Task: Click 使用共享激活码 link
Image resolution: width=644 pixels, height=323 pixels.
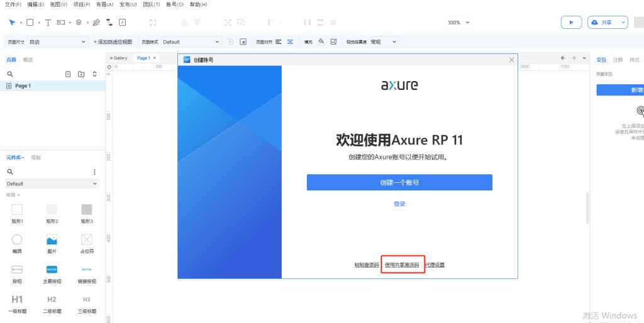Action: 402,265
